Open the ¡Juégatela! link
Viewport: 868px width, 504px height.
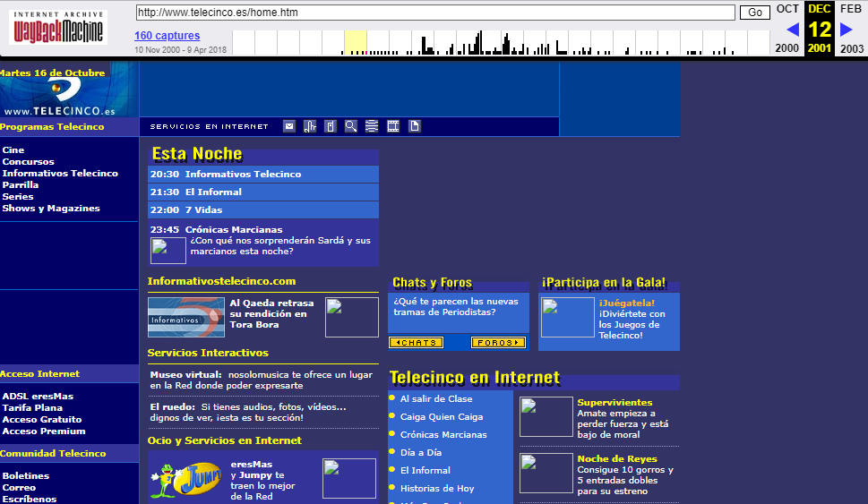click(x=627, y=303)
